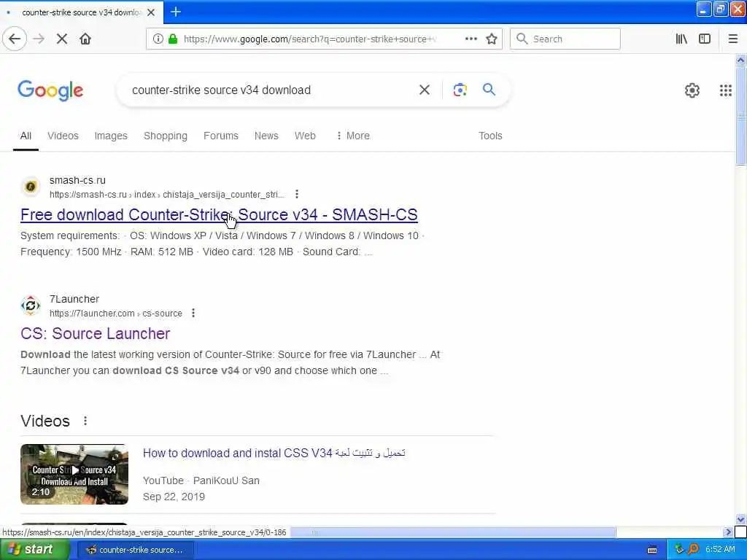This screenshot has width=747, height=560.
Task: Open a new tab with plus button
Action: click(x=176, y=12)
